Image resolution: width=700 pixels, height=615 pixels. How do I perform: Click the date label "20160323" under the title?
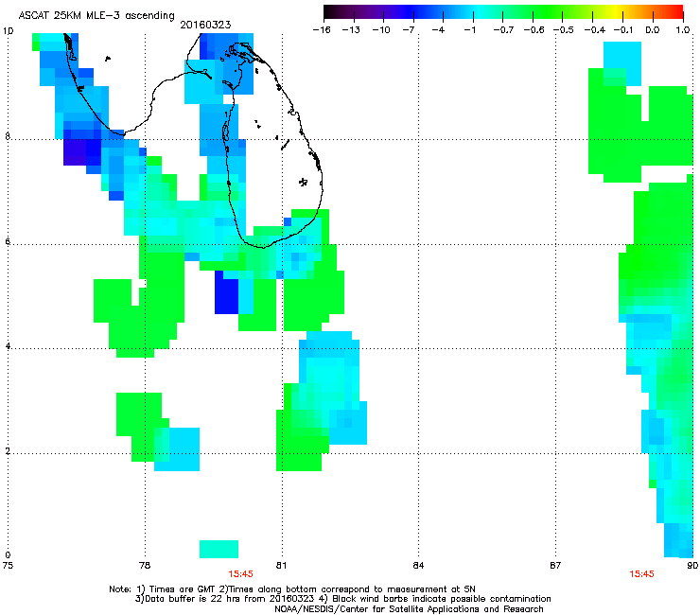click(205, 25)
